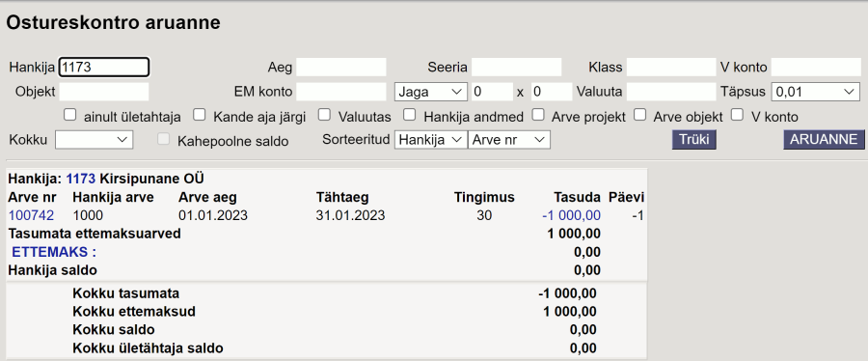Image resolution: width=868 pixels, height=361 pixels.
Task: Tick the 'ainult ületahtaja' checkbox
Action: point(69,115)
